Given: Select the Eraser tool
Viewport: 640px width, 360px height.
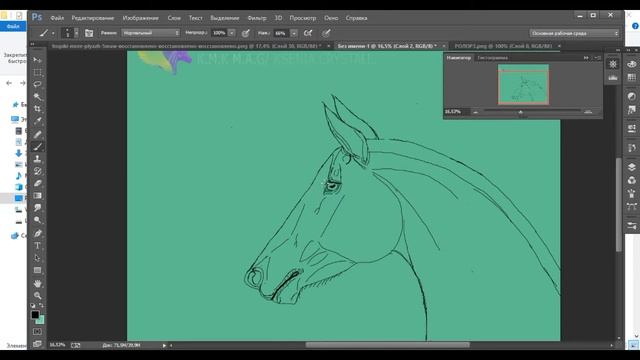Looking at the screenshot, I should [x=37, y=183].
